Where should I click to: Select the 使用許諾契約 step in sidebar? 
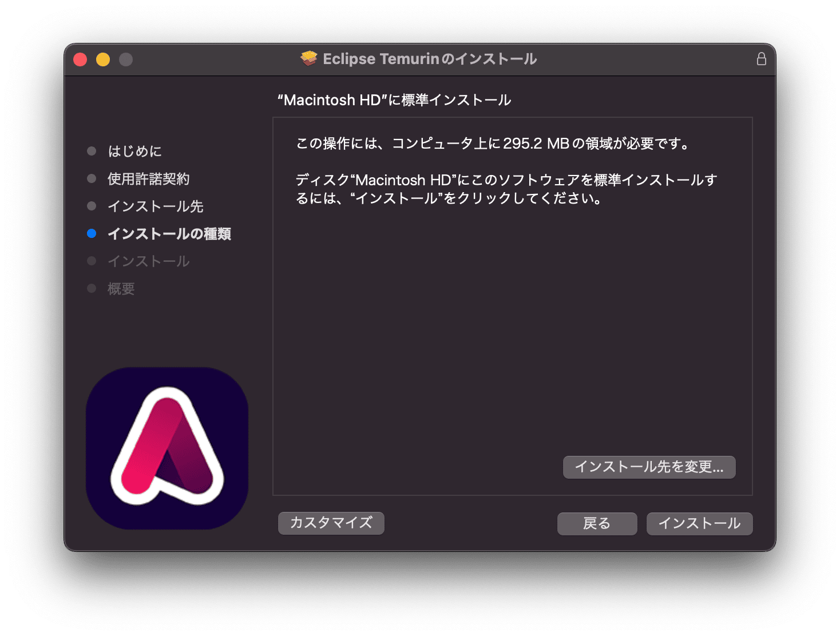(x=150, y=178)
